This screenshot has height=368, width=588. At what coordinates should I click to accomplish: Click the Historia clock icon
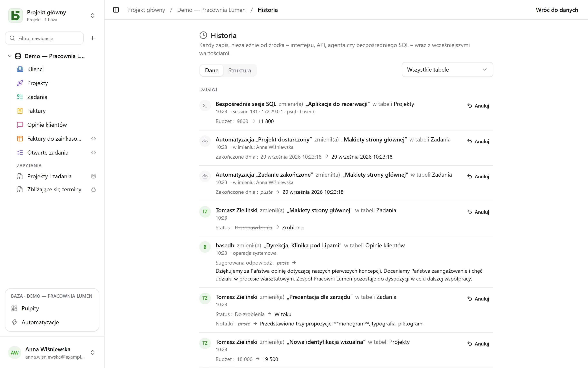203,35
